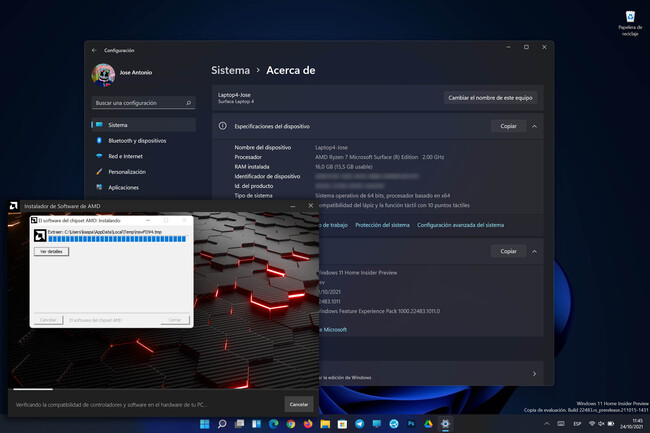Click the Settings gear taskbar icon
This screenshot has width=650, height=433.
(x=445, y=424)
